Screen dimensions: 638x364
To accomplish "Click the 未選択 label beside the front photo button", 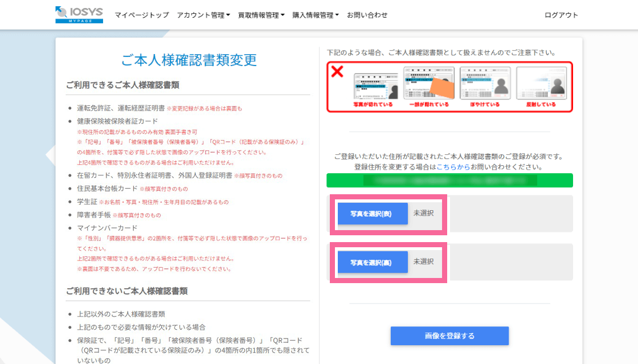I will pos(423,213).
